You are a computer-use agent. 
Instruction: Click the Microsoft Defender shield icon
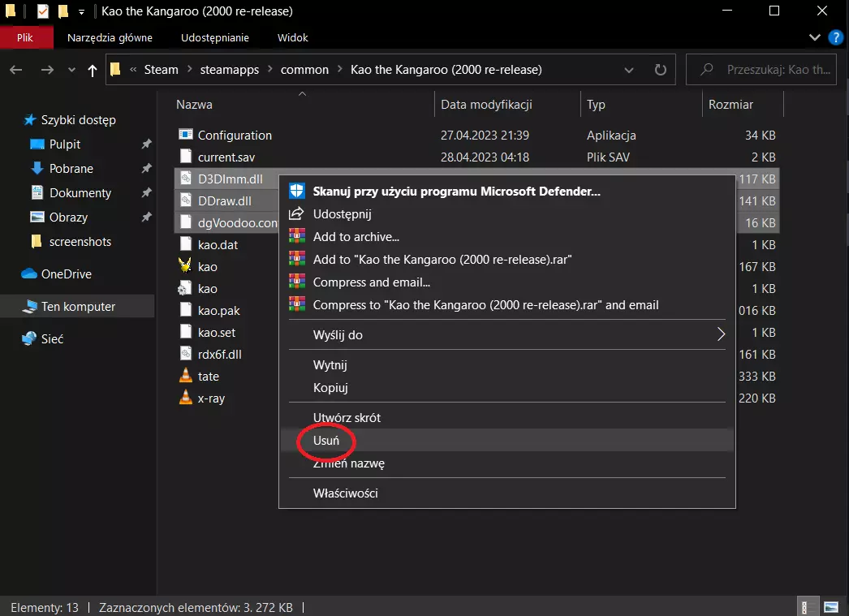pos(297,192)
